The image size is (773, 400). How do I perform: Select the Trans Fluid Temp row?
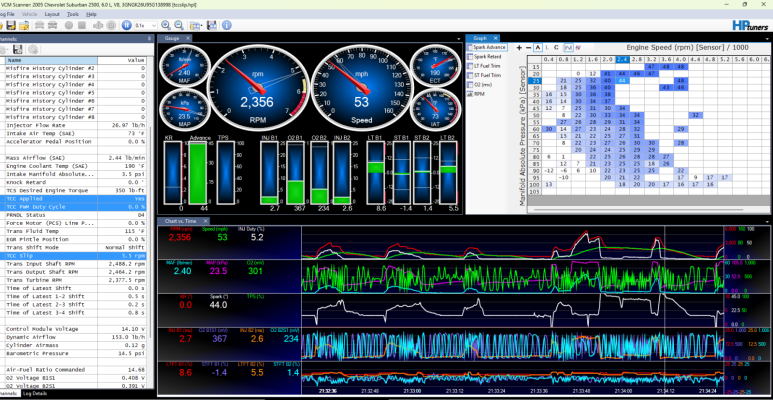click(x=77, y=231)
